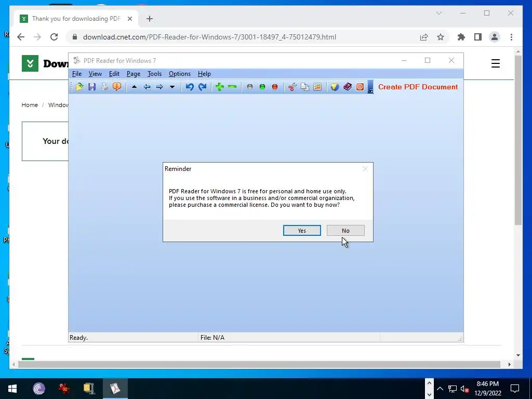This screenshot has width=532, height=399.
Task: Rotate counterclockwise with blue undo-style arrow
Action: (x=190, y=87)
